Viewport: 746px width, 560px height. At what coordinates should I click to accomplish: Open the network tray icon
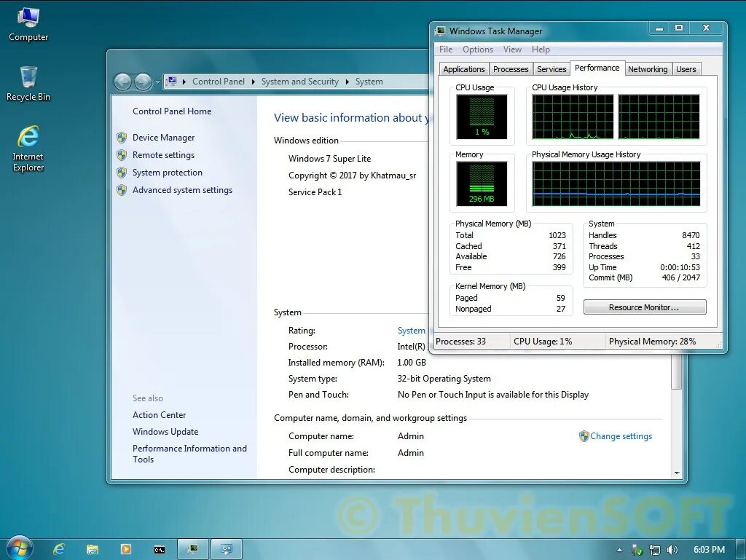[655, 550]
